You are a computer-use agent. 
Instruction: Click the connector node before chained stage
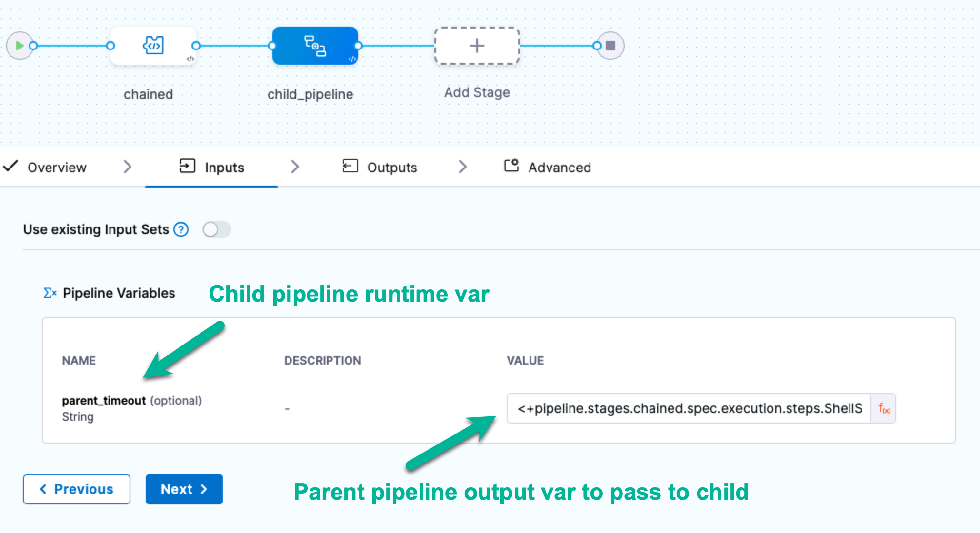point(110,46)
